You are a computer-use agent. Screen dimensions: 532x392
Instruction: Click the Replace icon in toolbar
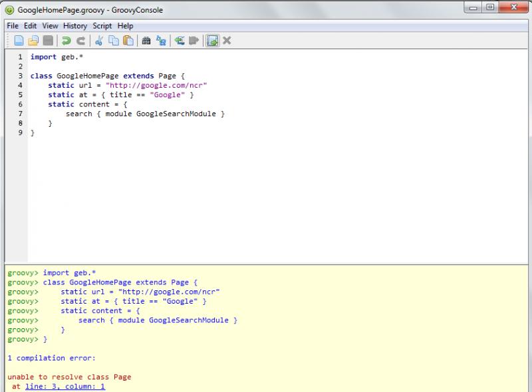point(160,41)
